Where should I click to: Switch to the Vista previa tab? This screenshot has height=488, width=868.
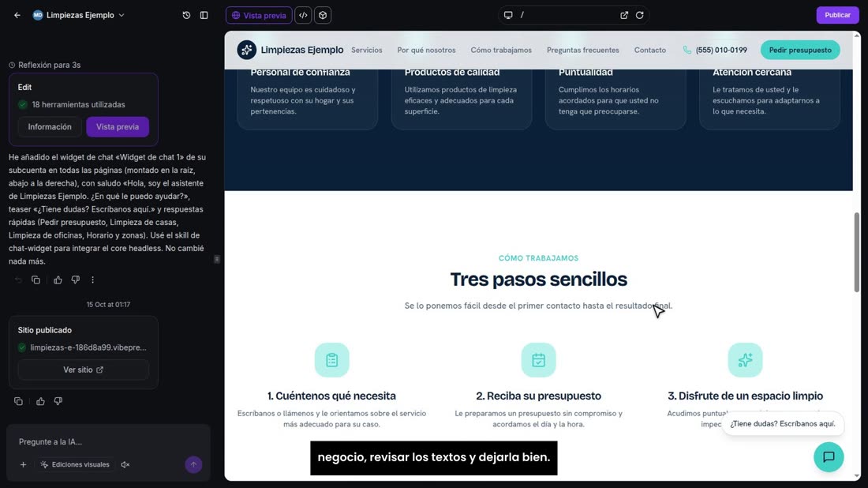pos(259,15)
